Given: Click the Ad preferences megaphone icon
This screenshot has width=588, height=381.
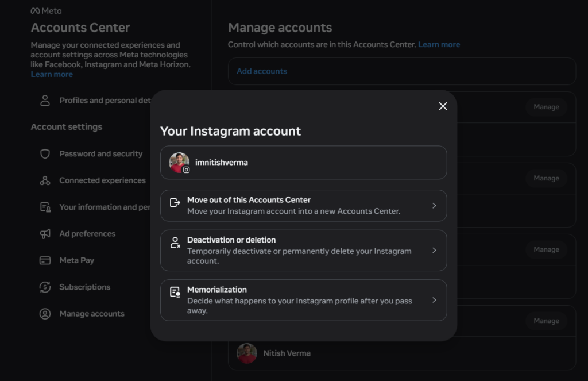Looking at the screenshot, I should click(x=45, y=234).
